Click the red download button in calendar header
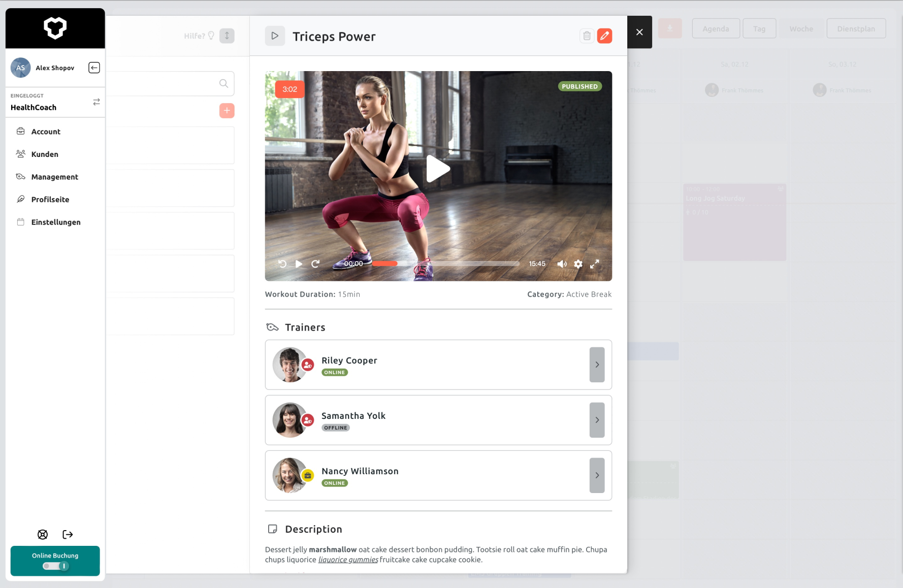 point(670,28)
